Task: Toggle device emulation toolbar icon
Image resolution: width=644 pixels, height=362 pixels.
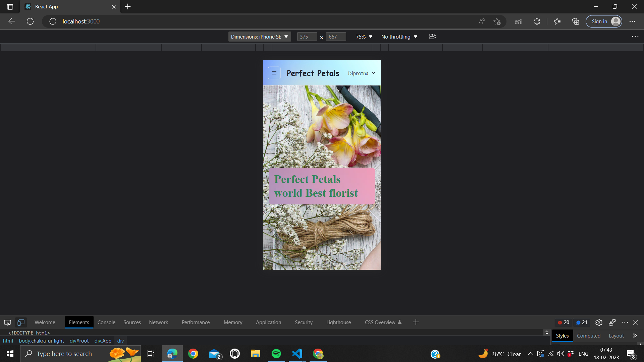Action: (21, 322)
